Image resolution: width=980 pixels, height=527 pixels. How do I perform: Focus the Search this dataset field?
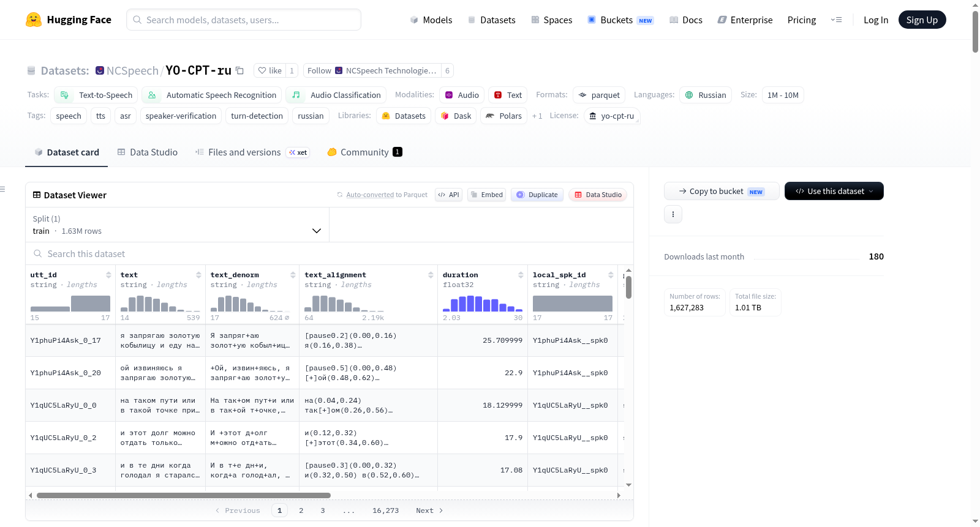pyautogui.click(x=330, y=253)
